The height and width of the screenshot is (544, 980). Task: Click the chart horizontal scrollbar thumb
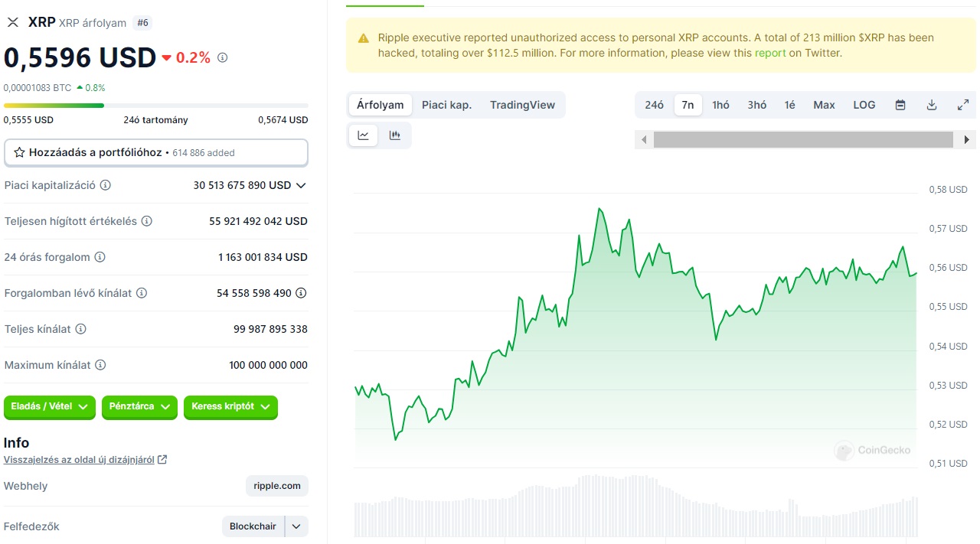803,140
